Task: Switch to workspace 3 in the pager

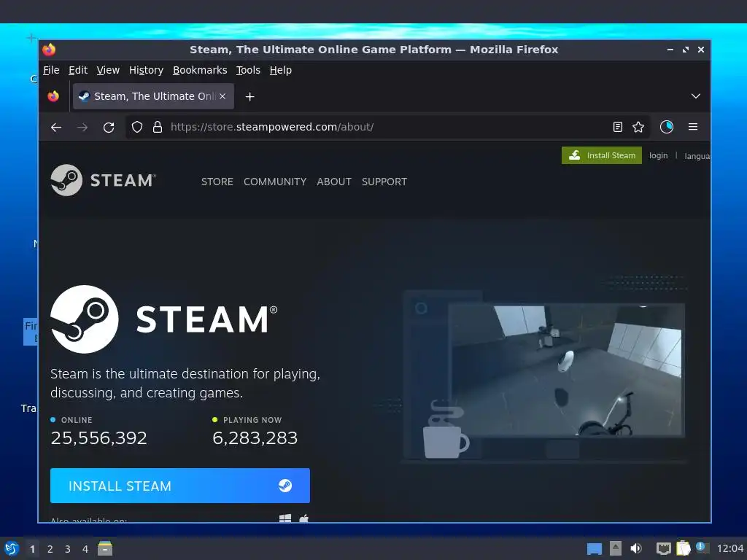Action: tap(68, 549)
